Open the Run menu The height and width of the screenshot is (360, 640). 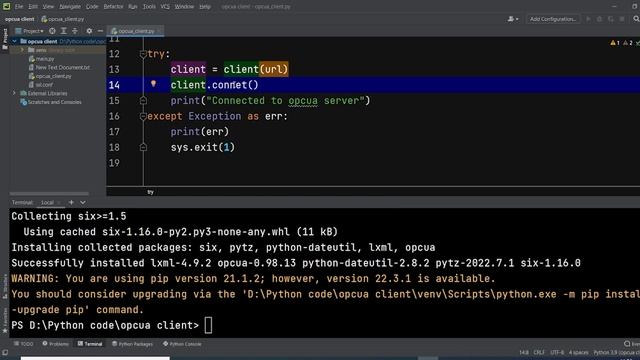click(133, 7)
